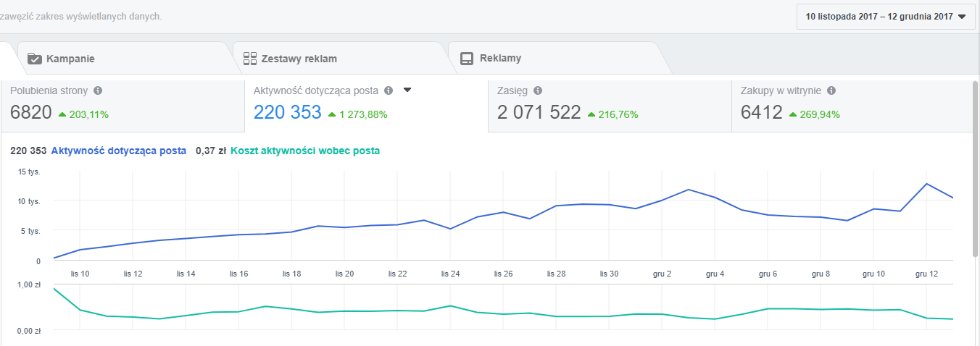Screen dimensions: 980x346
Task: Click the vertical scrollbar on right edge
Action: 975,166
